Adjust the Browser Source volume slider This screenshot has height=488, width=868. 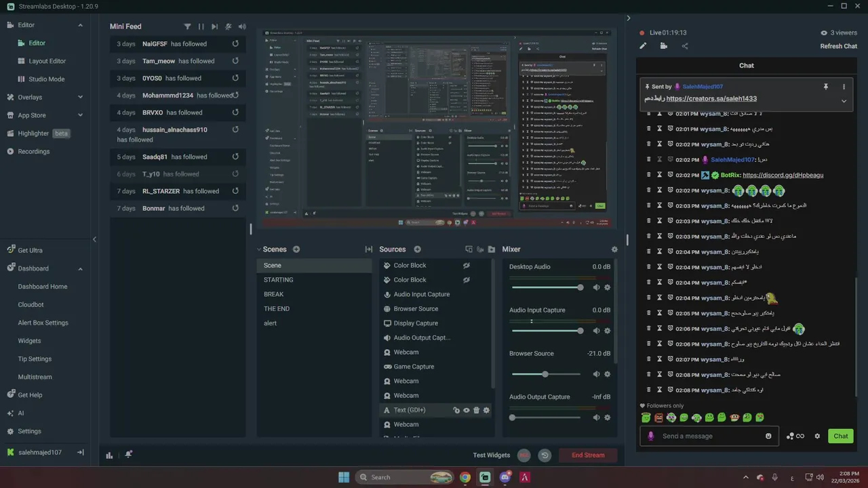click(x=547, y=374)
